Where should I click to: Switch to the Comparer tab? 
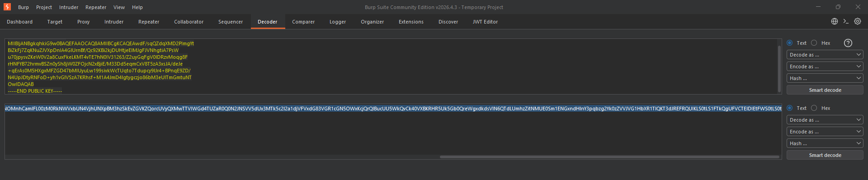click(303, 22)
